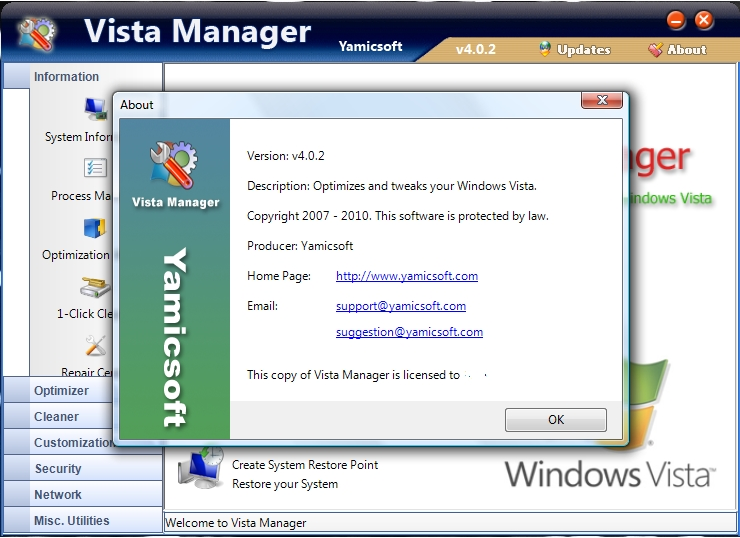Expand the Optimizer sidebar section

pyautogui.click(x=61, y=391)
